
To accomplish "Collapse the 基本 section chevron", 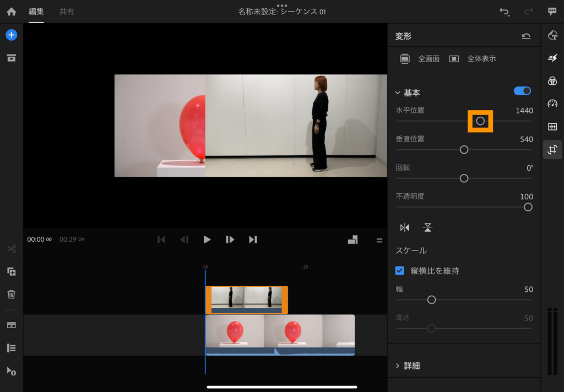I will click(x=398, y=93).
